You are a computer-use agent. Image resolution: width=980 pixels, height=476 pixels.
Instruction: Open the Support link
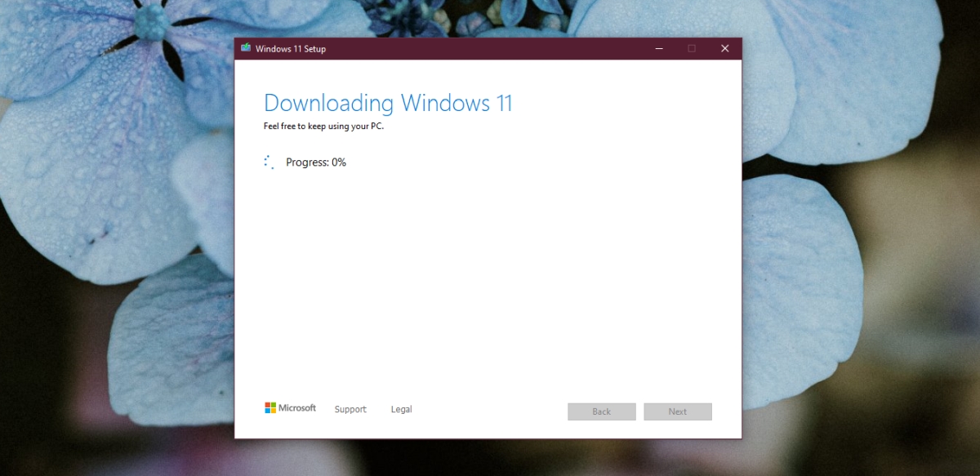point(350,409)
